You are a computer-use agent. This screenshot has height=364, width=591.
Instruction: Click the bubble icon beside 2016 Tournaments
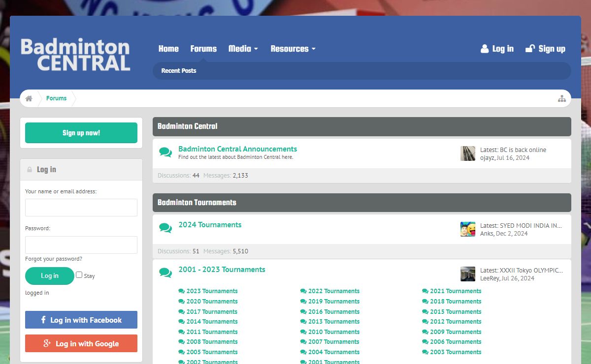(303, 312)
